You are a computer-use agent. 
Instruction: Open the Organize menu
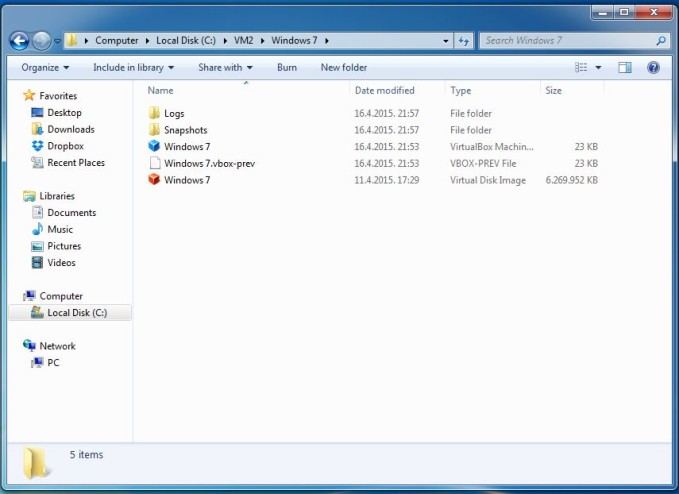coord(45,68)
